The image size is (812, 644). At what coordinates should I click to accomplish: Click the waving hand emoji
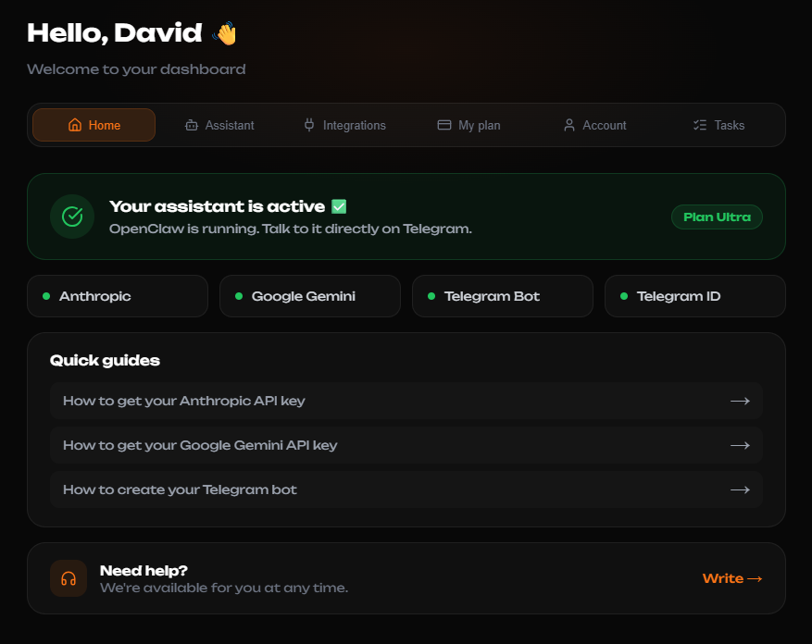224,33
